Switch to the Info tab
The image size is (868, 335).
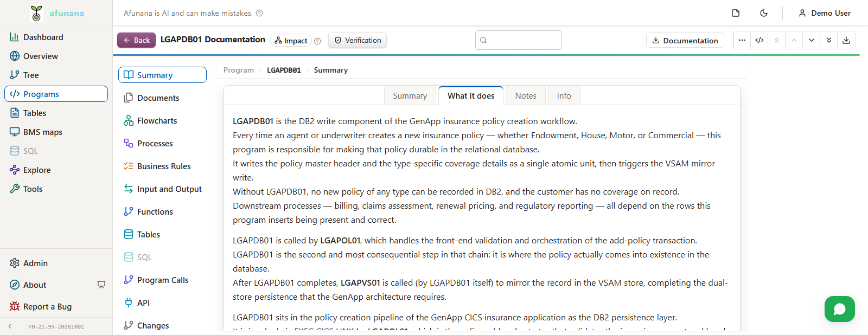coord(564,95)
